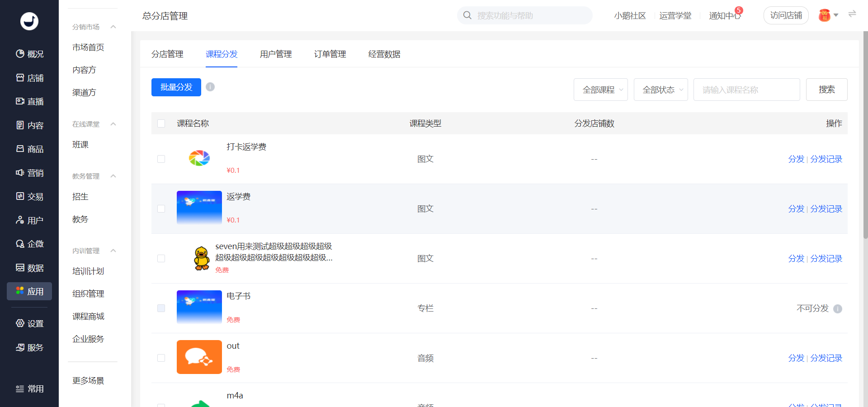This screenshot has height=407, width=868.
Task: Open the 营销 marketing sidebar item
Action: 29,173
